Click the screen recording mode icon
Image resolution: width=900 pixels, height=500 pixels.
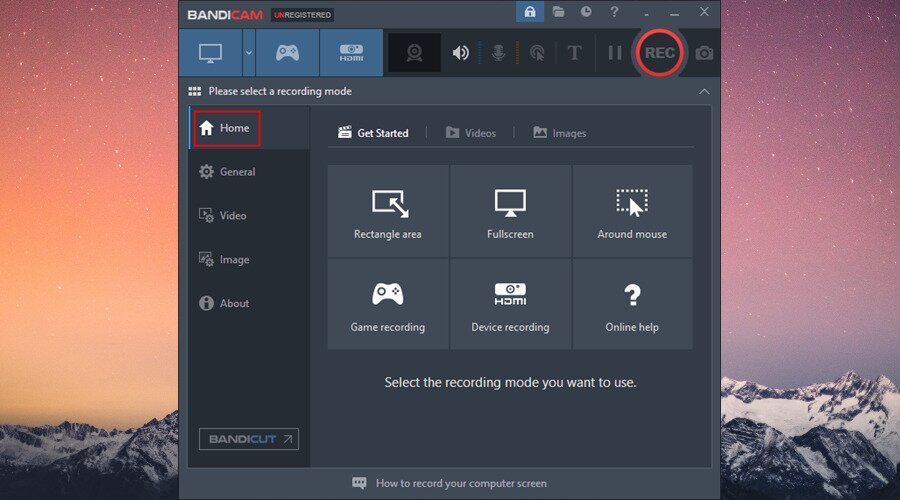[210, 53]
